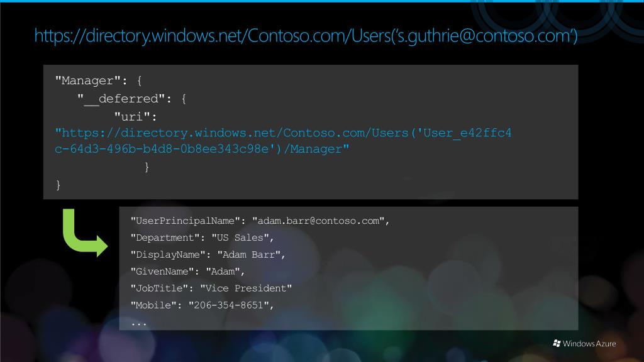Click the Windows Azure logo

(584, 344)
